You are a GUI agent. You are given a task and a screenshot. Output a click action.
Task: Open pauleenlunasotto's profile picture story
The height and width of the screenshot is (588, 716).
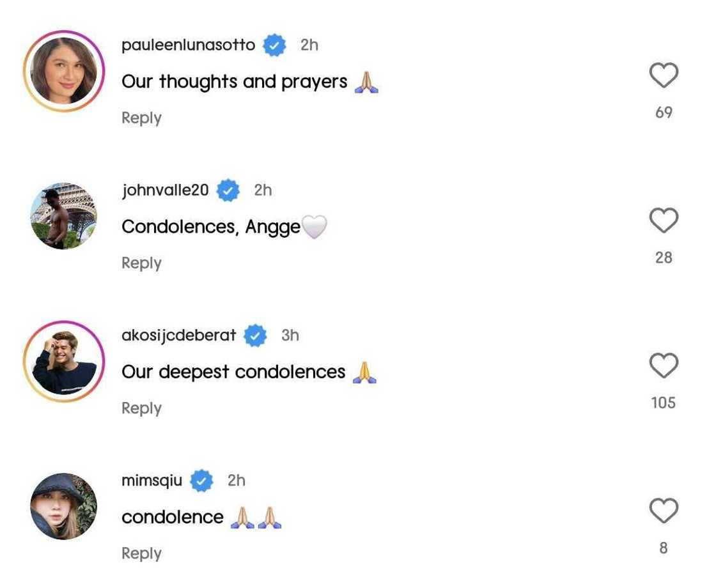click(63, 71)
